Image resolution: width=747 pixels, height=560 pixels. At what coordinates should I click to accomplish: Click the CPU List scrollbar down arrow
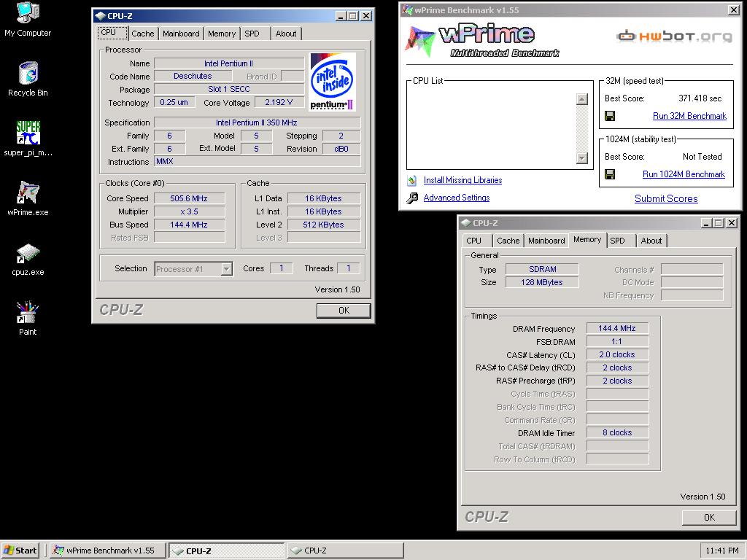pos(581,158)
